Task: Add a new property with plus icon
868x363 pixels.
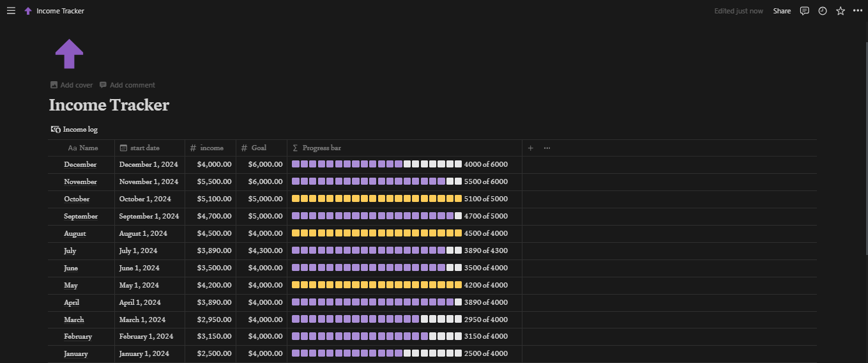Action: point(530,148)
